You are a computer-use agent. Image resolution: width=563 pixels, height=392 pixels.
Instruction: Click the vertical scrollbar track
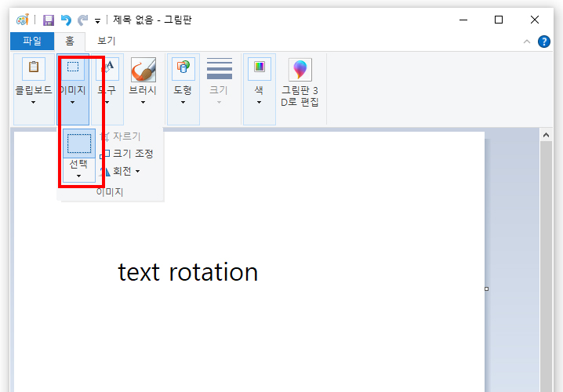tap(546, 267)
